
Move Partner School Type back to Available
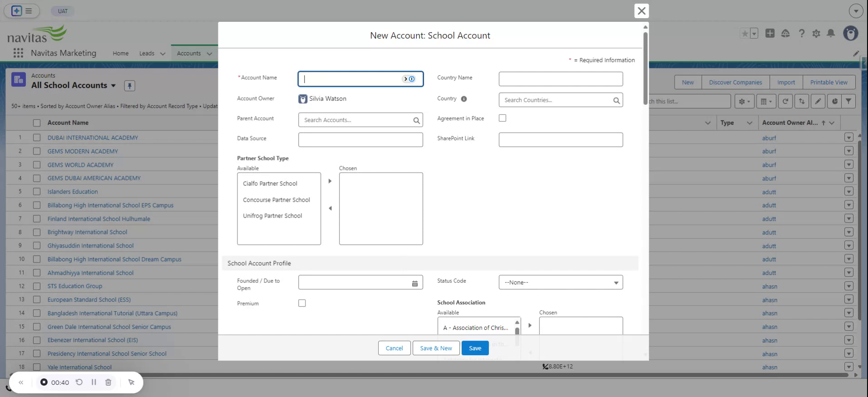(x=330, y=208)
